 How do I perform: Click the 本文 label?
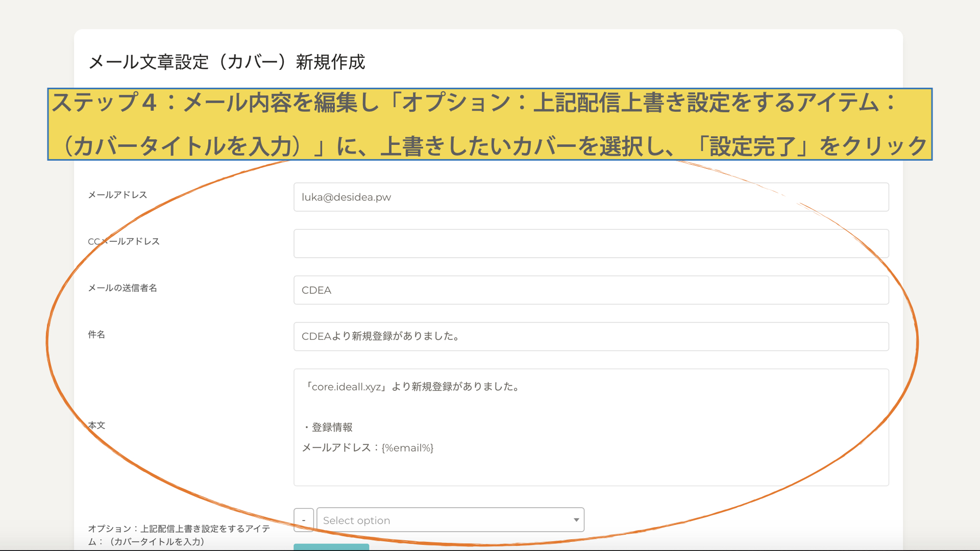pos(96,425)
